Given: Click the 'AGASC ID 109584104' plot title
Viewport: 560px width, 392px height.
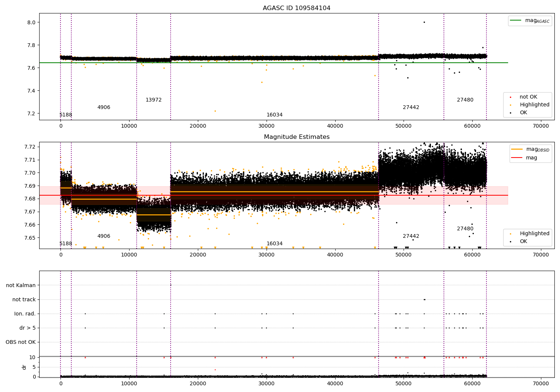Looking at the screenshot, I should click(296, 8).
